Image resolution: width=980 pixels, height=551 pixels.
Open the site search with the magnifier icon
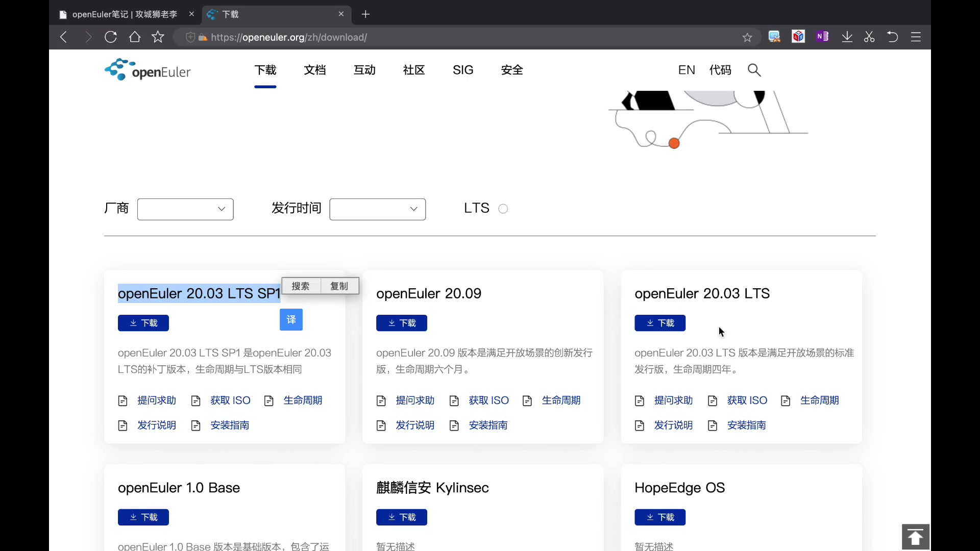tap(754, 70)
